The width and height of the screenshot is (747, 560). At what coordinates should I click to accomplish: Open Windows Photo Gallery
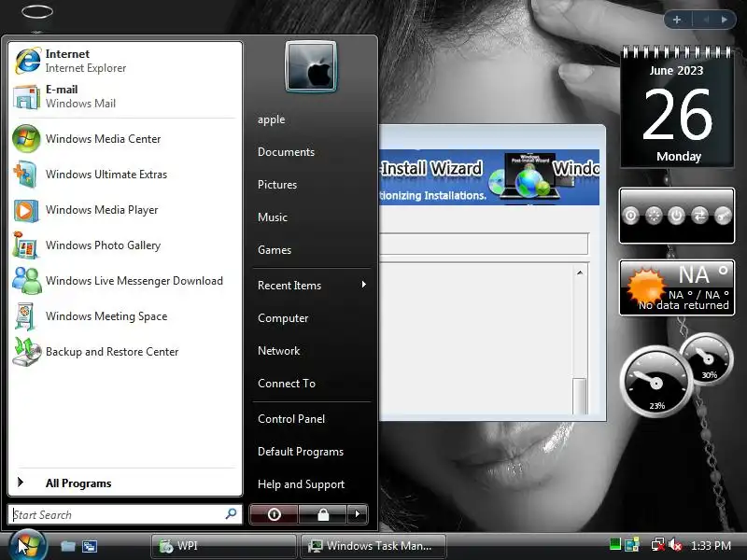(125, 245)
